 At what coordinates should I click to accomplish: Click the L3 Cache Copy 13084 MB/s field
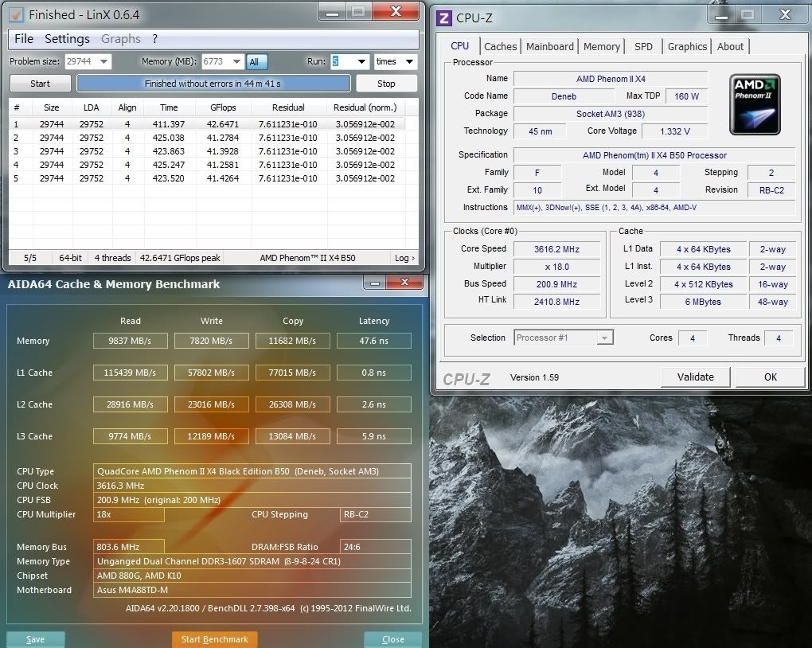point(293,436)
